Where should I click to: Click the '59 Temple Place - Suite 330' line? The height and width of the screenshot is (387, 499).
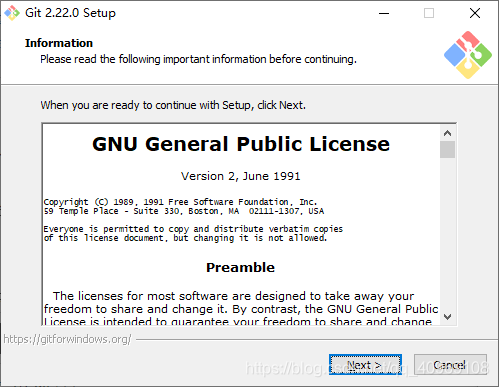(184, 211)
